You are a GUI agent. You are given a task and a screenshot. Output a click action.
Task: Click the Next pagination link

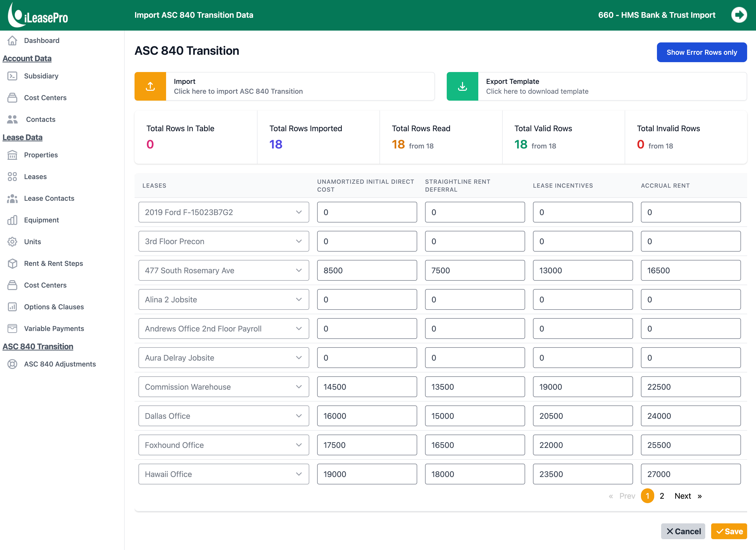point(683,496)
